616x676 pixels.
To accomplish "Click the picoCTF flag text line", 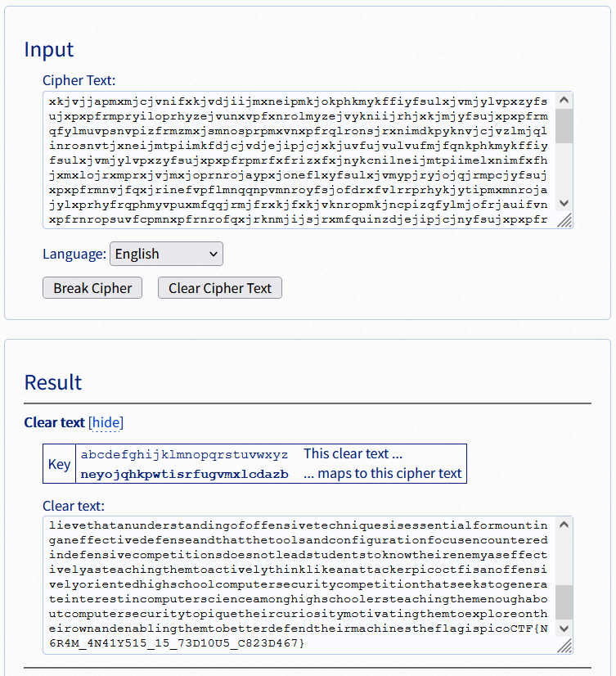I will [299, 636].
